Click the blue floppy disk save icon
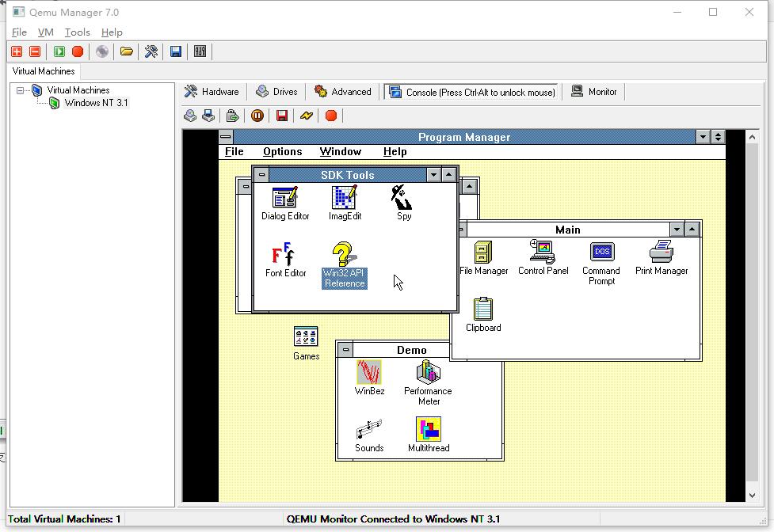774x532 pixels. (176, 51)
